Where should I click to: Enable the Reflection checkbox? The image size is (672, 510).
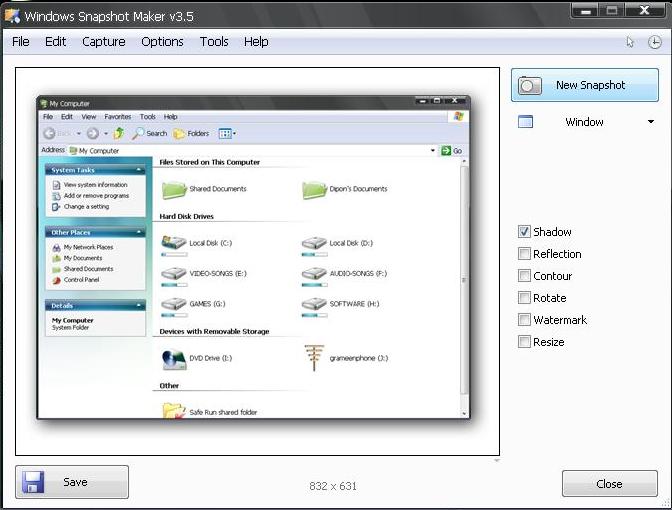524,254
